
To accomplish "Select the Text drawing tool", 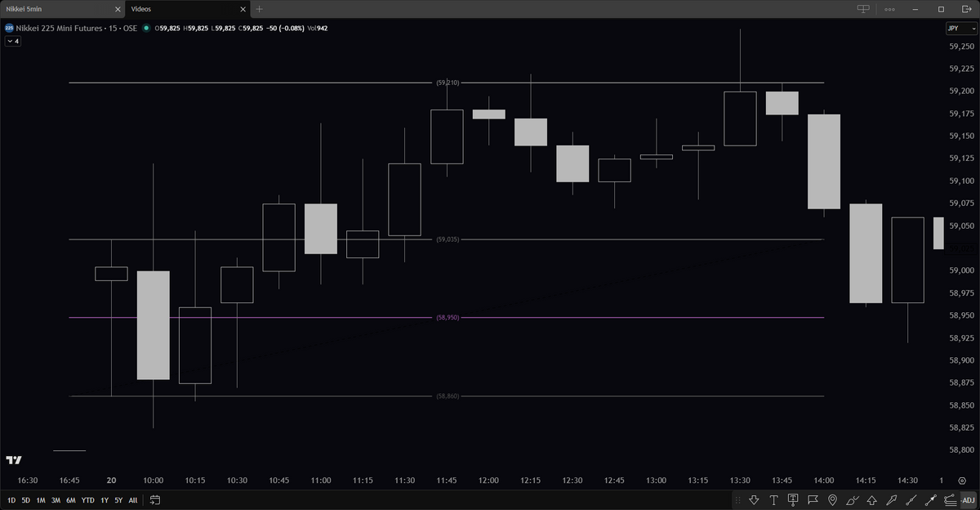I will (773, 500).
